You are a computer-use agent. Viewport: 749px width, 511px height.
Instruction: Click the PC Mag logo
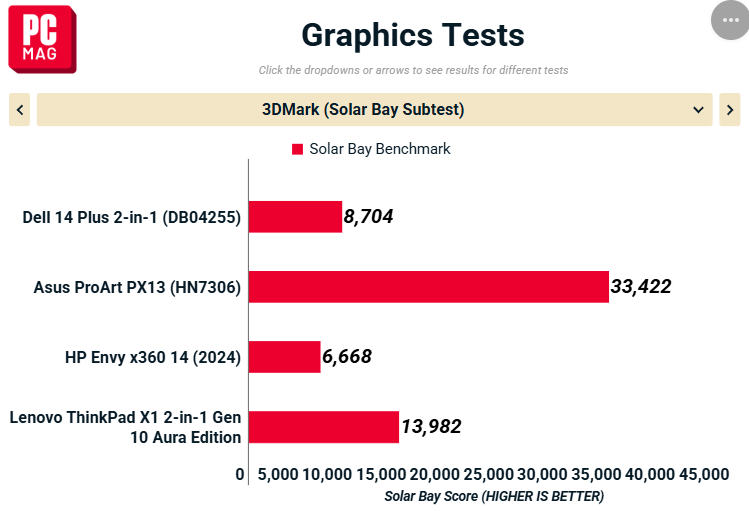pos(42,39)
